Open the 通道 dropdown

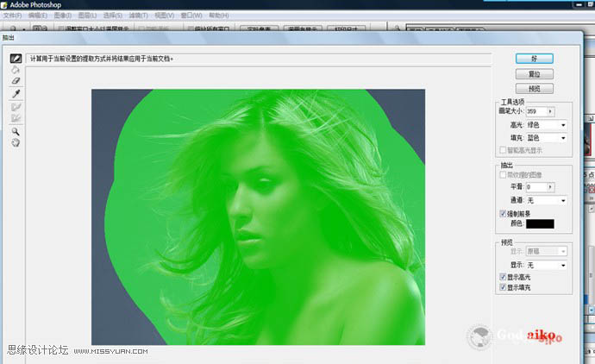pyautogui.click(x=546, y=200)
